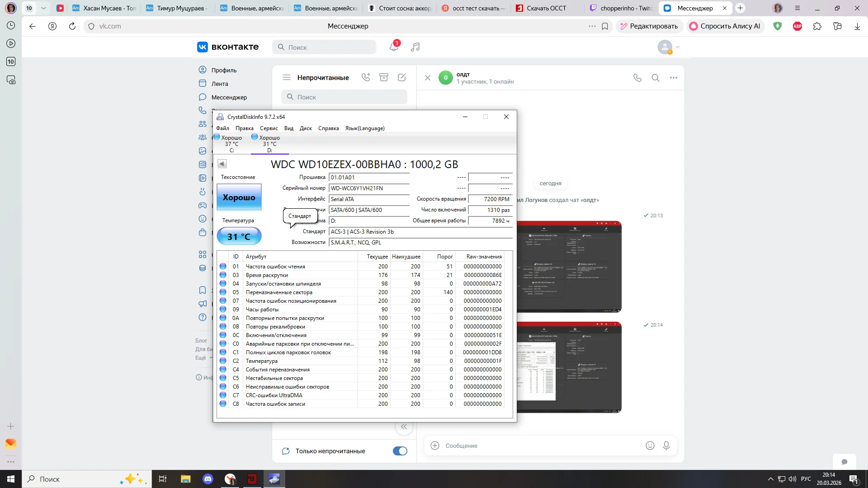Open CrystalDiskInfo 'Сервис' menu
This screenshot has width=868, height=488.
pos(269,128)
